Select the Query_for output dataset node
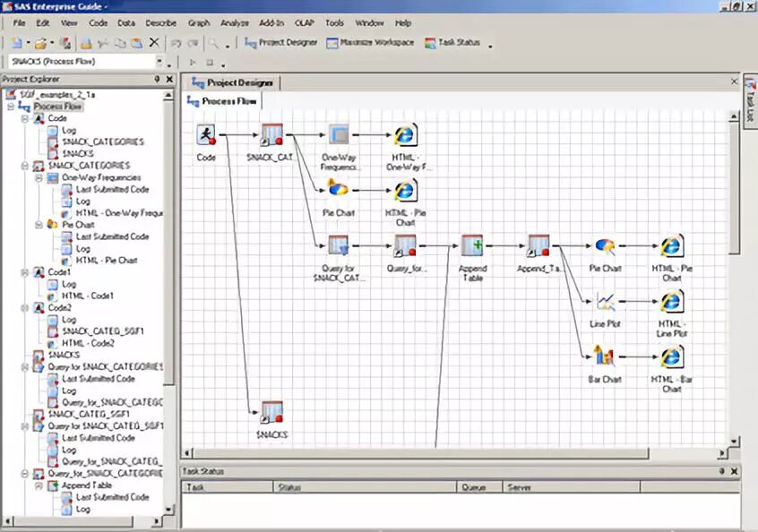 405,245
